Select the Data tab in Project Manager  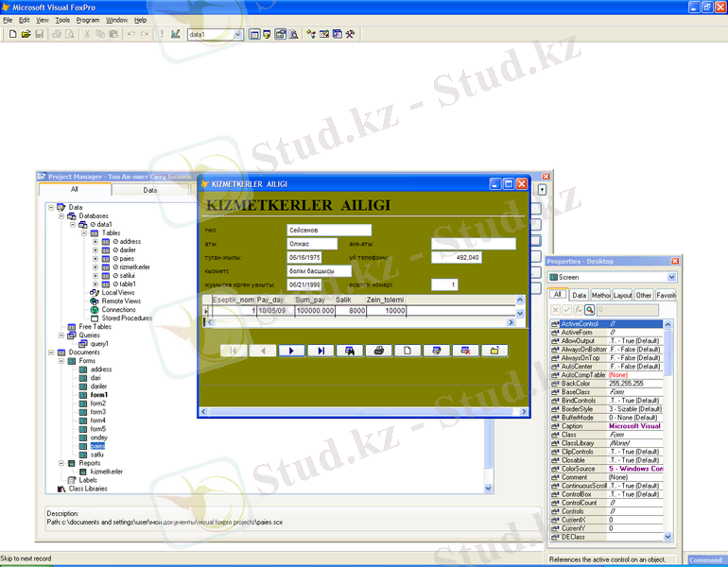149,190
